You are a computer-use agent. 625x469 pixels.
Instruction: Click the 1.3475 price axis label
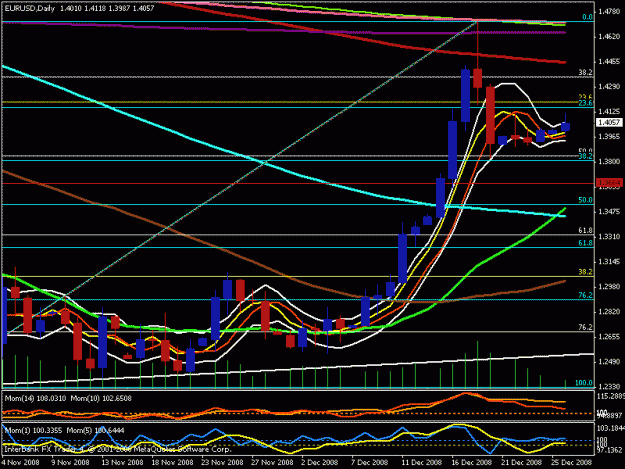(609, 211)
